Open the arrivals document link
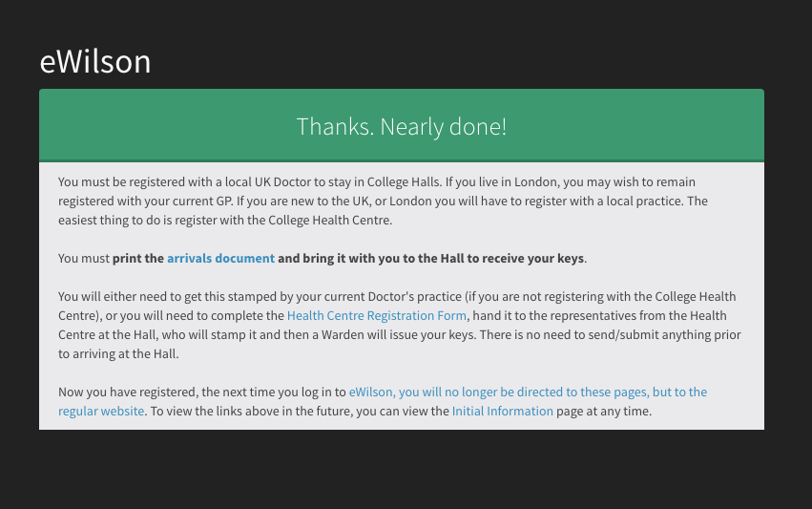This screenshot has width=812, height=509. point(220,258)
